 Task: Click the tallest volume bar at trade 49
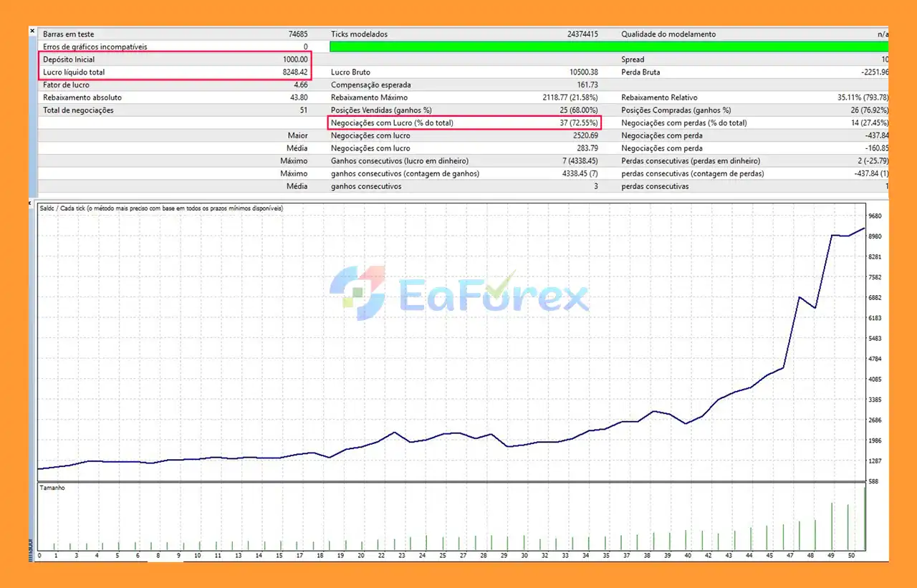pyautogui.click(x=832, y=526)
